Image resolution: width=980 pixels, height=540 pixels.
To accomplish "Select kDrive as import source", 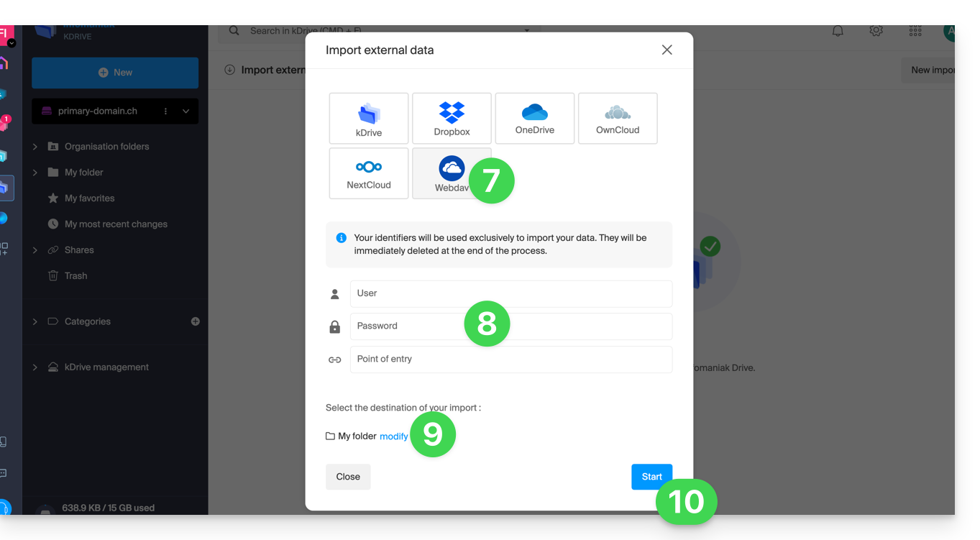I will (368, 119).
